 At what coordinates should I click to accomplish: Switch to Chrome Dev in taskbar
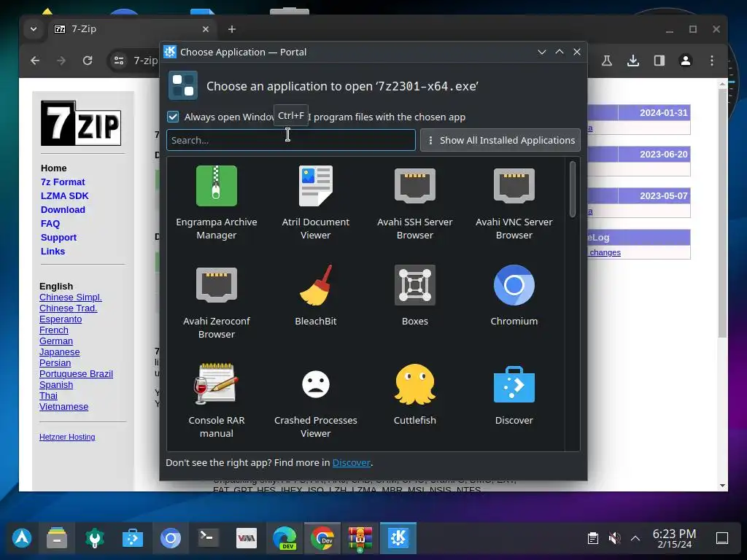point(322,538)
